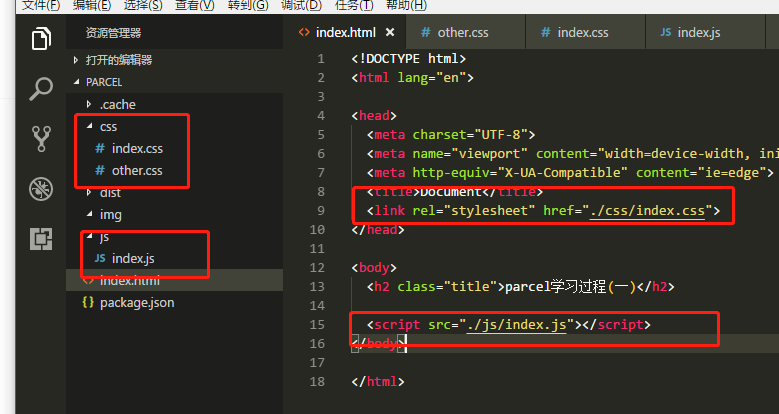
Task: Click the HTML icon on index.html tab
Action: point(304,33)
